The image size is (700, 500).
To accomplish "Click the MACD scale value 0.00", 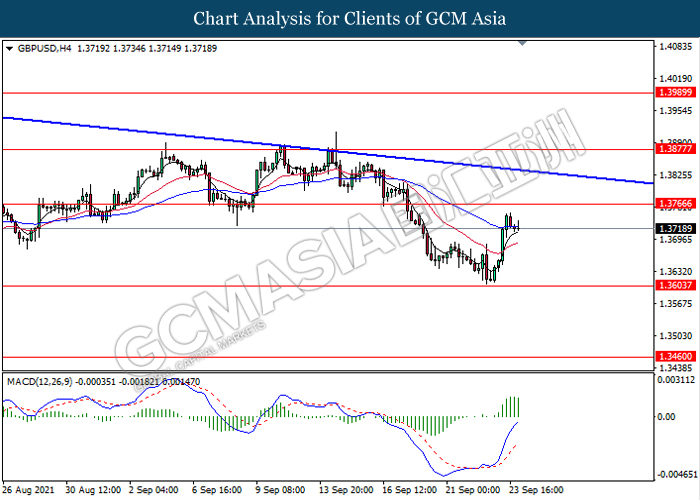I will [667, 417].
